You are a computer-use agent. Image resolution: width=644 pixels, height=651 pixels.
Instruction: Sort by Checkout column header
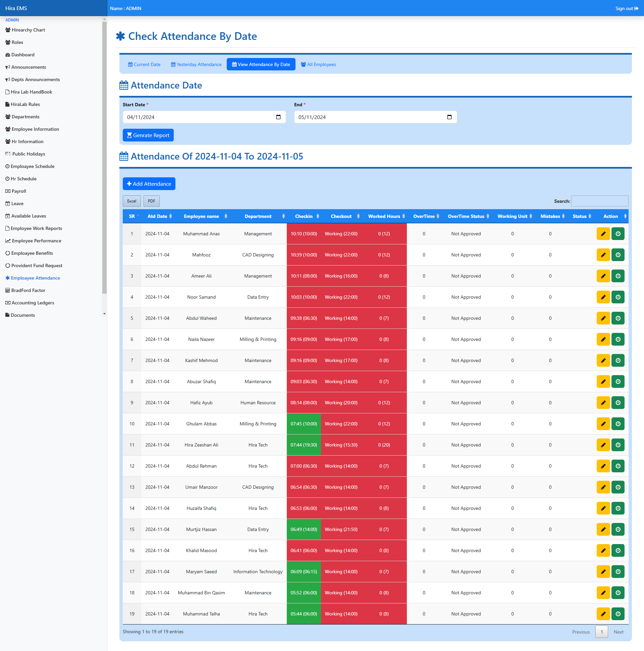click(341, 216)
